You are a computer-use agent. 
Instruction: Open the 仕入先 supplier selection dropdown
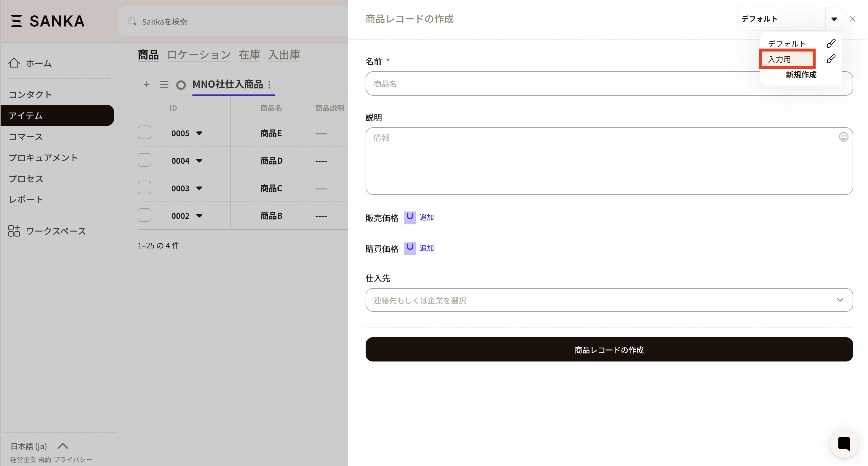click(x=609, y=300)
